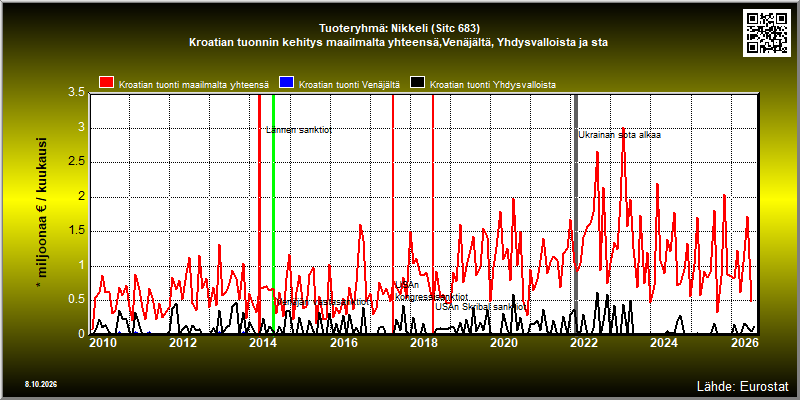Click the x-axis year label 2016

tap(343, 343)
